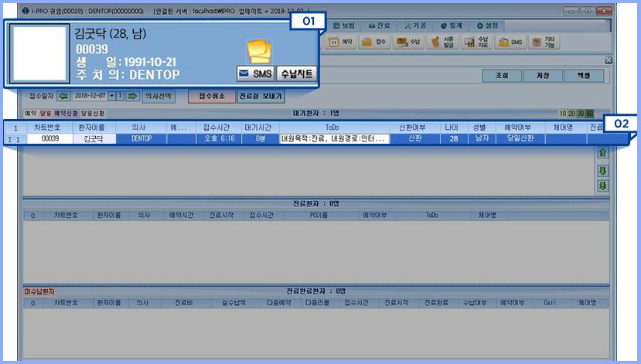Screen dimensions: 641x364
Task: Open the 수납 (payment) toolbar button
Action: point(408,42)
